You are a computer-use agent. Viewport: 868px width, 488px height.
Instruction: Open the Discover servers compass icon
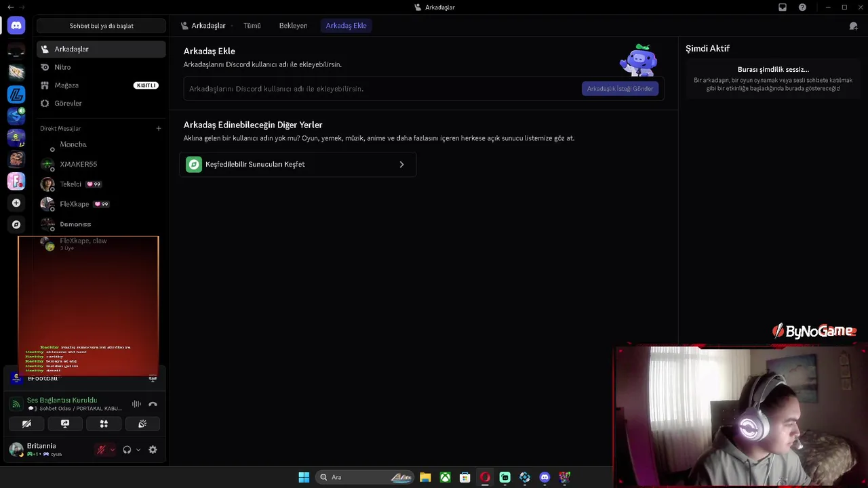point(16,224)
